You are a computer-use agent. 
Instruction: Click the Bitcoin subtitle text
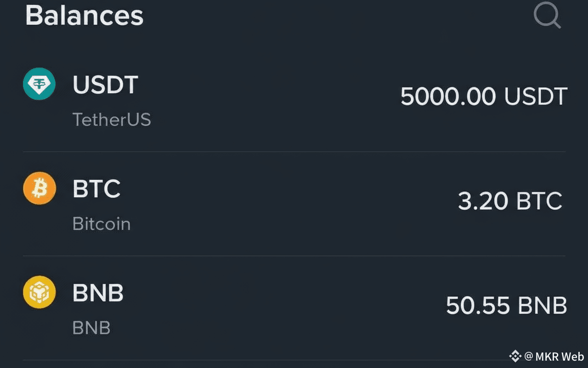102,224
